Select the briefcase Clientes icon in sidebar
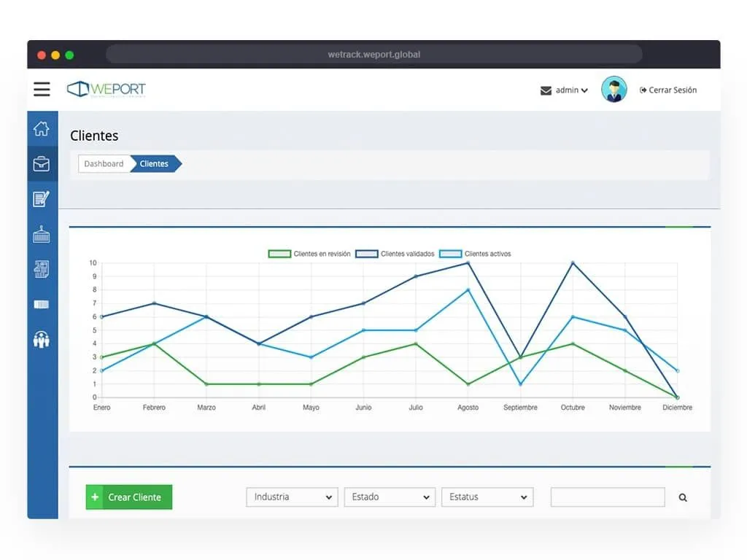Screen dimensions: 747x560 click(x=42, y=163)
